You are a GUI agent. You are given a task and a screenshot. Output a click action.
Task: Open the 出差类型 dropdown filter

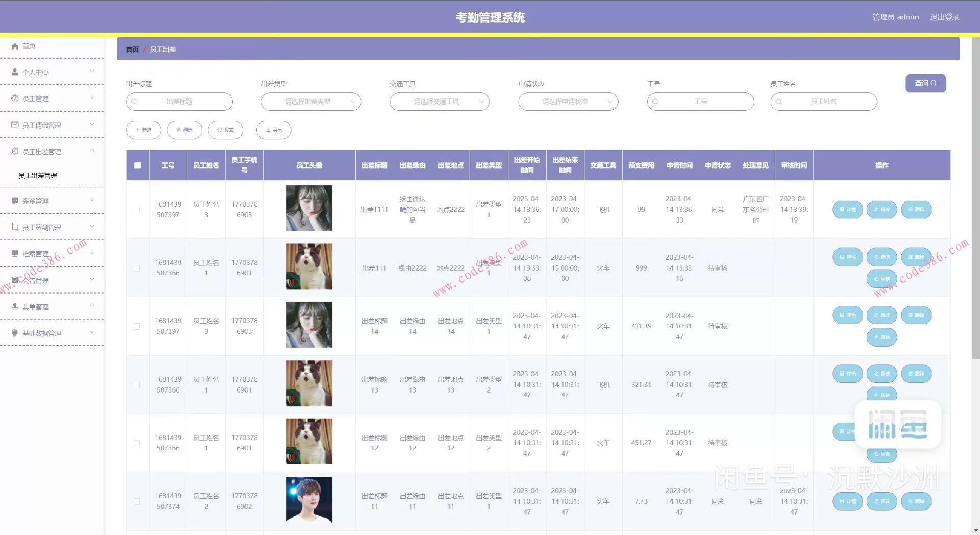(311, 102)
